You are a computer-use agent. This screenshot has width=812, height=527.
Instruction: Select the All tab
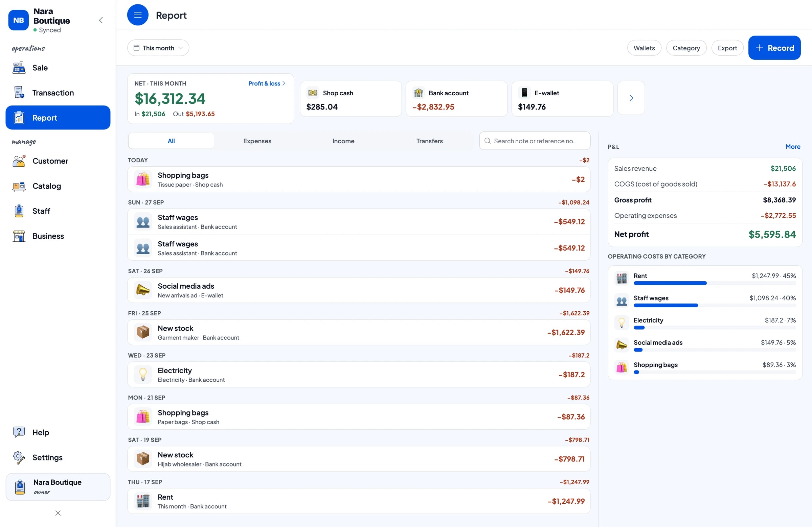171,141
